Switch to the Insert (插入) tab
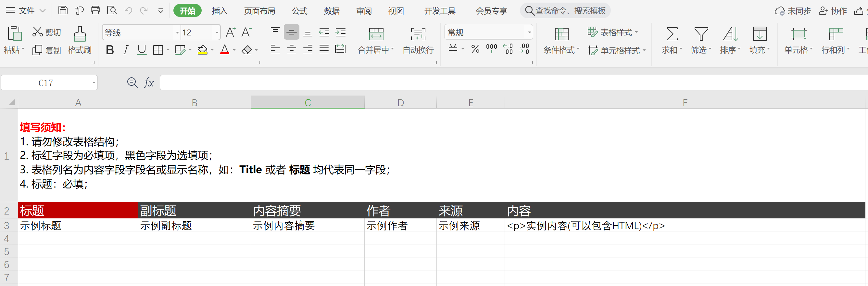This screenshot has height=286, width=868. pyautogui.click(x=220, y=11)
